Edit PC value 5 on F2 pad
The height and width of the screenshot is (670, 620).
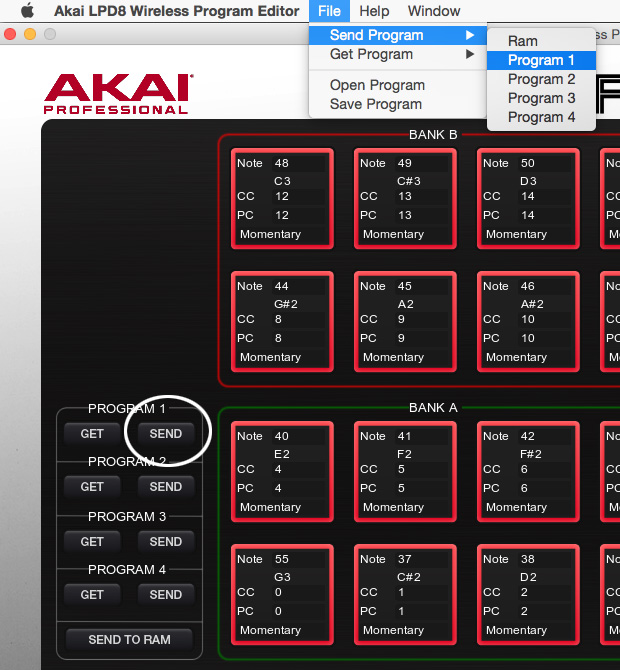coord(422,488)
